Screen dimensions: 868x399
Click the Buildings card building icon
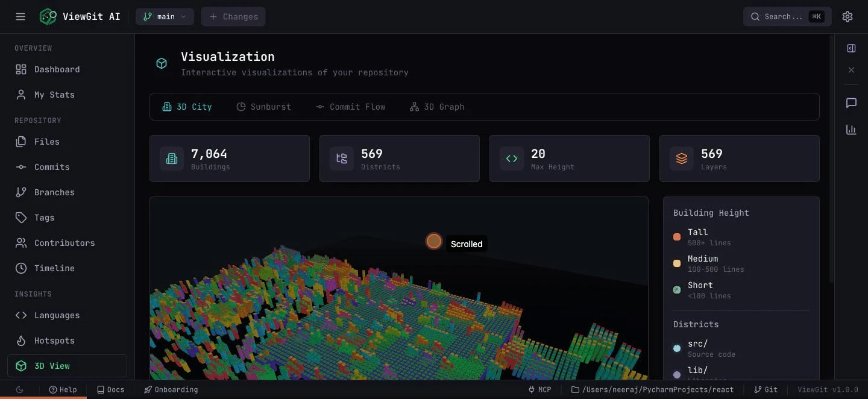172,159
